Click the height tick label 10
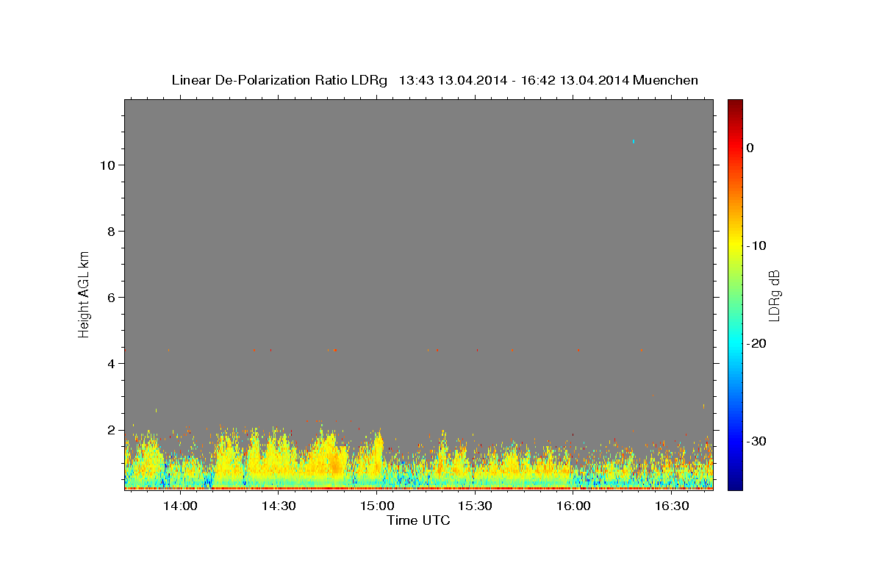The image size is (882, 588). coord(107,165)
